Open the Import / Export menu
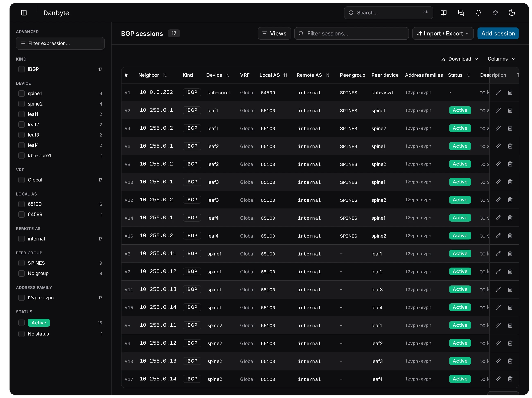Screen dimensions: 532x398 443,33
